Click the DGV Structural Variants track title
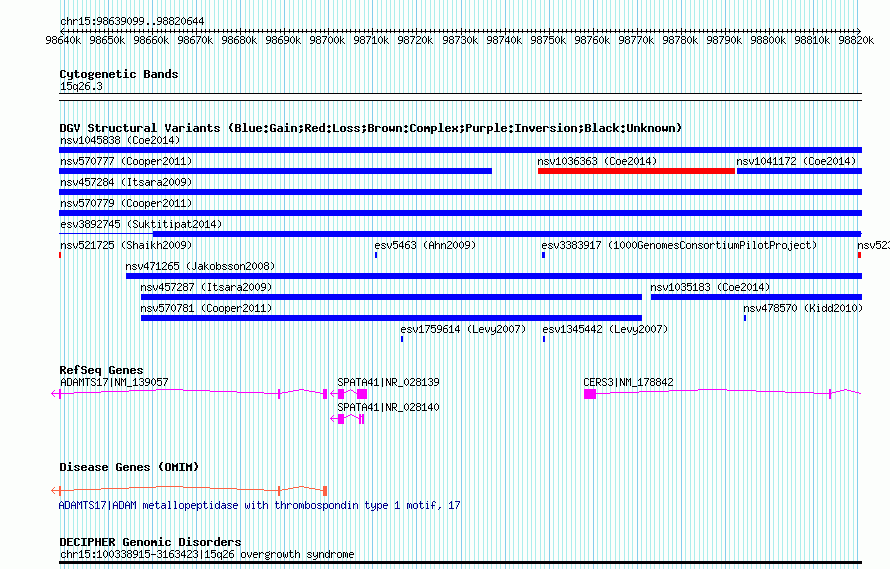Screen dimensions: 890x569 (x=371, y=128)
